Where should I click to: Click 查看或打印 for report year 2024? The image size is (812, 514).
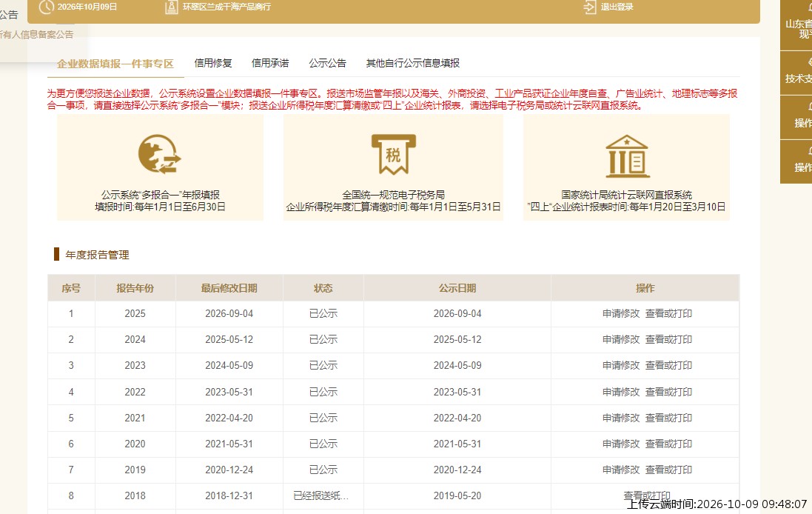click(x=668, y=339)
